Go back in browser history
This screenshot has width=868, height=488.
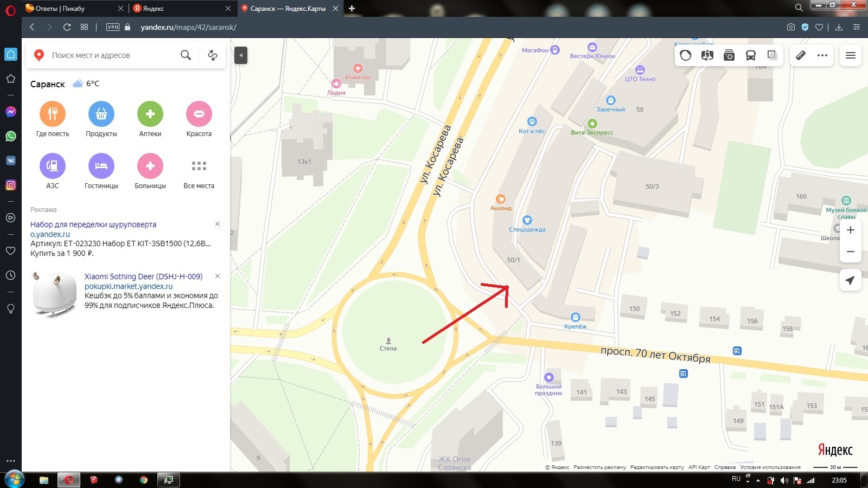pos(32,27)
